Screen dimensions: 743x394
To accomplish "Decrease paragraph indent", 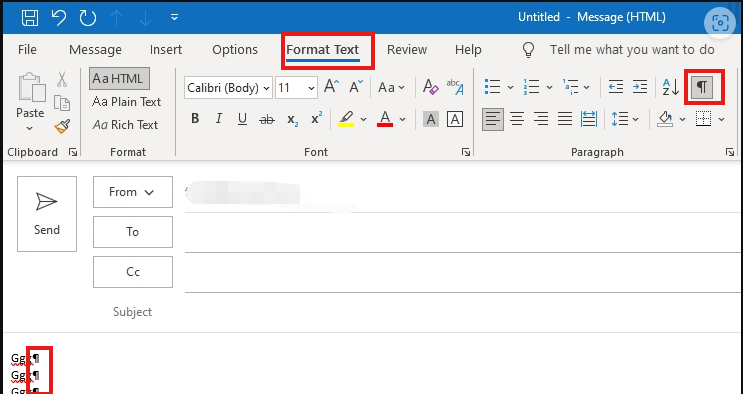I will click(x=616, y=87).
